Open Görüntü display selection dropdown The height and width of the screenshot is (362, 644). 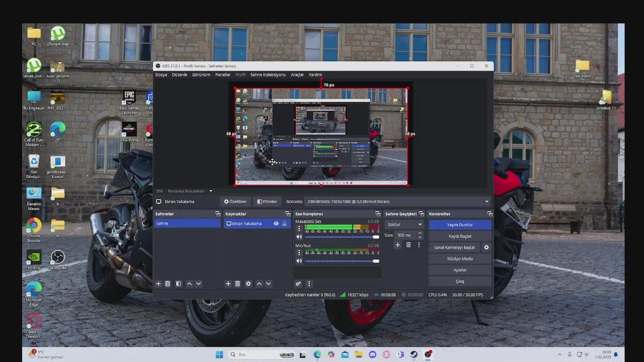397,202
